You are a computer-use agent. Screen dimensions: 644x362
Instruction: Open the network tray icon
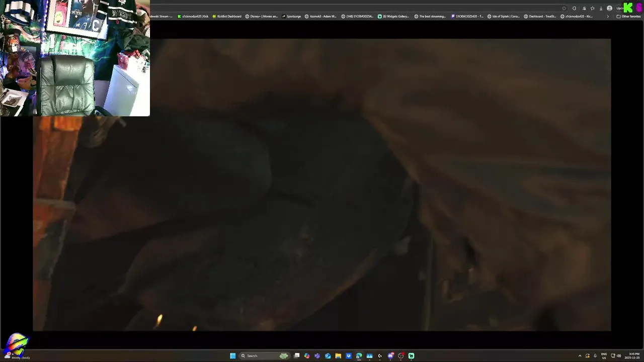pyautogui.click(x=613, y=356)
